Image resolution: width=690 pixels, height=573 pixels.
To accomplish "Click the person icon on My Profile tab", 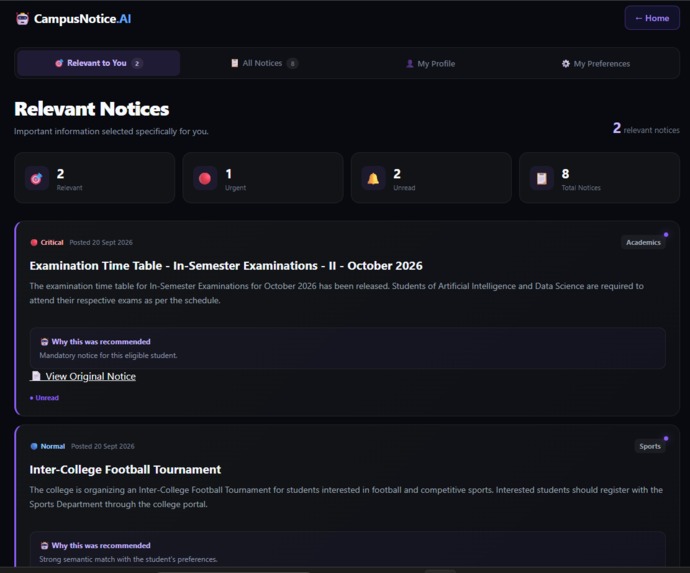I will click(x=410, y=64).
